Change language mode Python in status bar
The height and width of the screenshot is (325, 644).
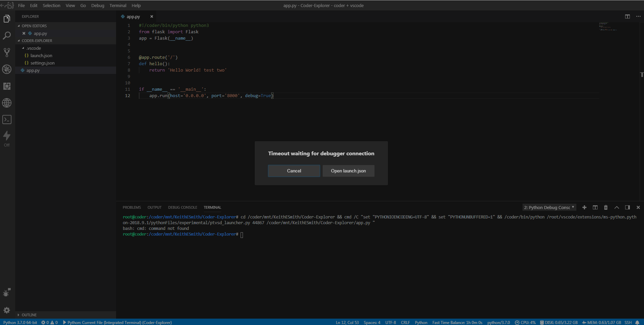click(421, 322)
